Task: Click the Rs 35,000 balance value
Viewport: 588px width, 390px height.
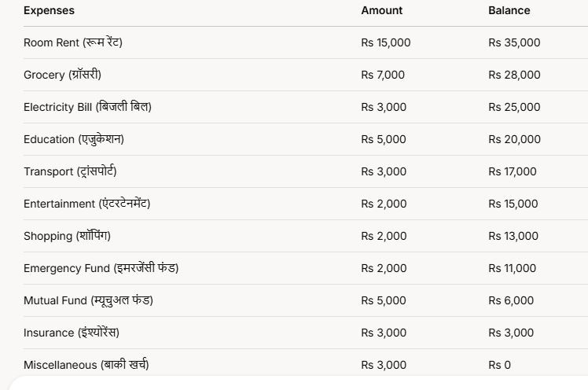Action: [514, 42]
